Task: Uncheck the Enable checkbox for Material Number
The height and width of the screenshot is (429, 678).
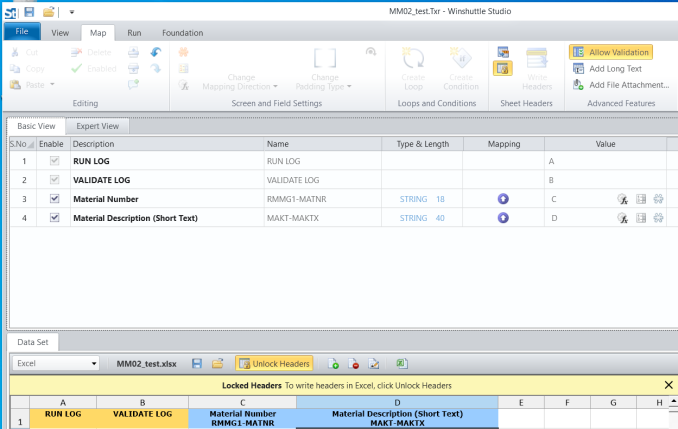Action: [54, 199]
